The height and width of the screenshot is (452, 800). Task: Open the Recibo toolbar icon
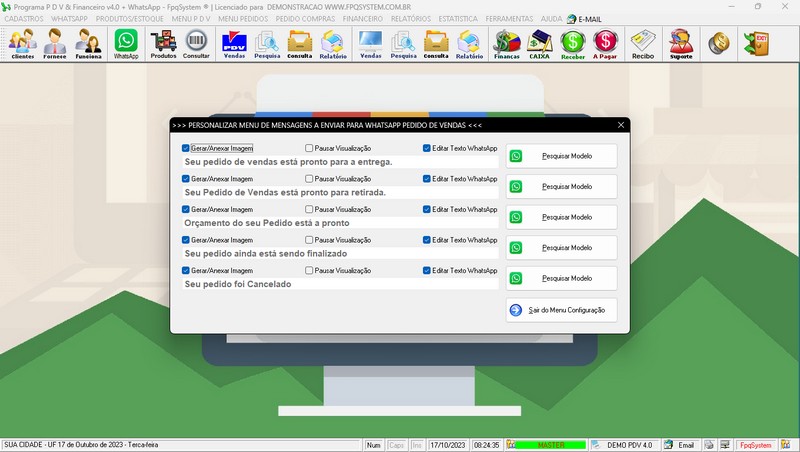point(643,44)
